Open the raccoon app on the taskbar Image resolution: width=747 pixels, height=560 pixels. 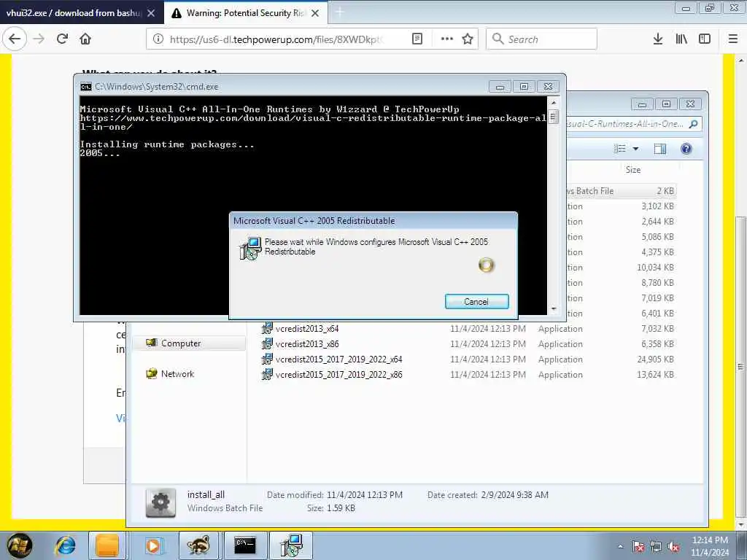(198, 545)
